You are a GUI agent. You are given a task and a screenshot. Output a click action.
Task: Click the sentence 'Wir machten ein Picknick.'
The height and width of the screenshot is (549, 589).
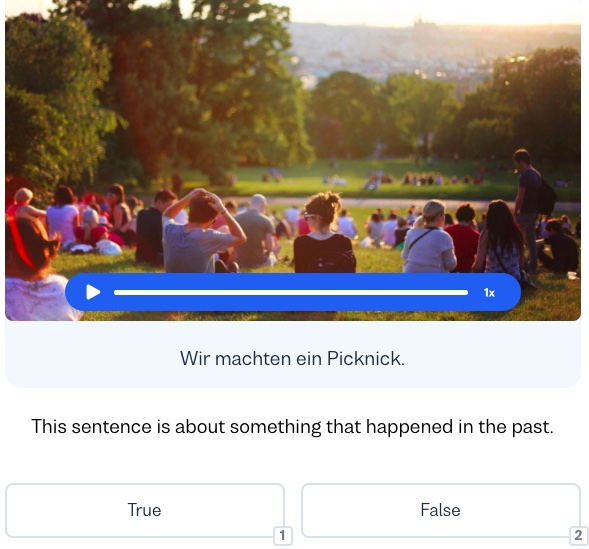point(292,358)
